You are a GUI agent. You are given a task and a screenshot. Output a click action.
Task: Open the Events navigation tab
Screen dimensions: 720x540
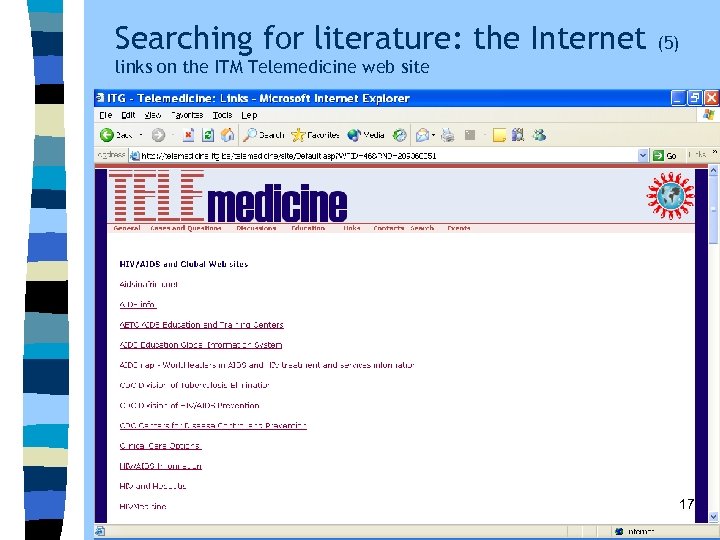click(459, 228)
